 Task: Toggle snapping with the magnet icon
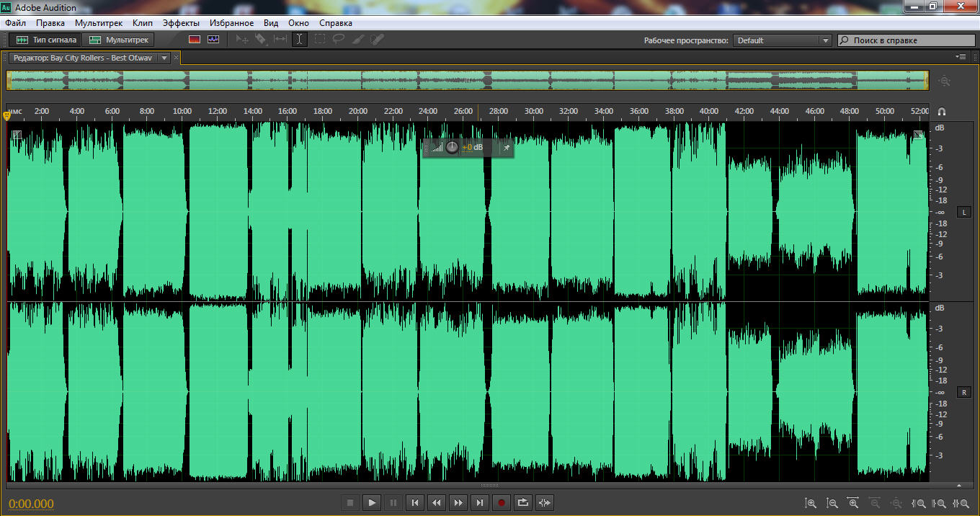941,112
